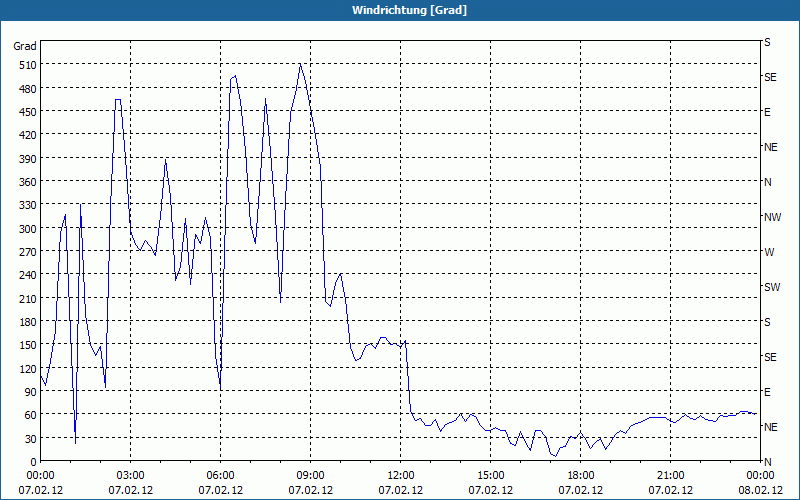Click the S compass label at the 180 gridline
This screenshot has width=800, height=500.
767,322
